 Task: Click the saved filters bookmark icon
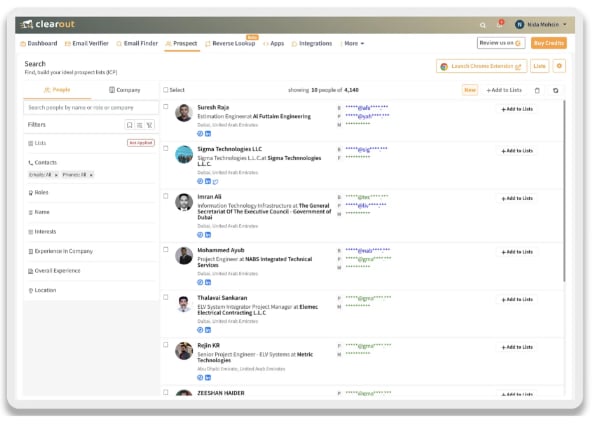click(x=129, y=125)
